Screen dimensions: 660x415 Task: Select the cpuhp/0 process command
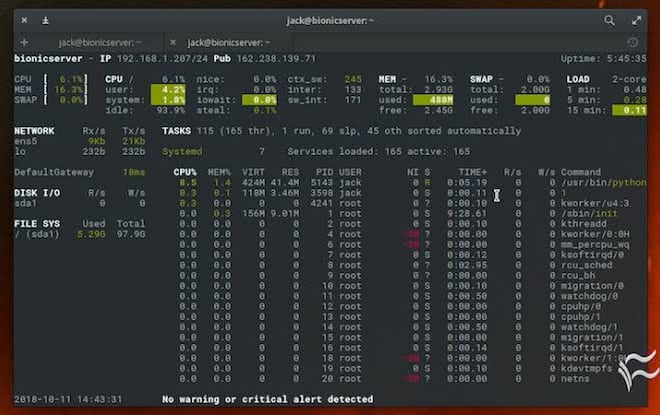581,306
